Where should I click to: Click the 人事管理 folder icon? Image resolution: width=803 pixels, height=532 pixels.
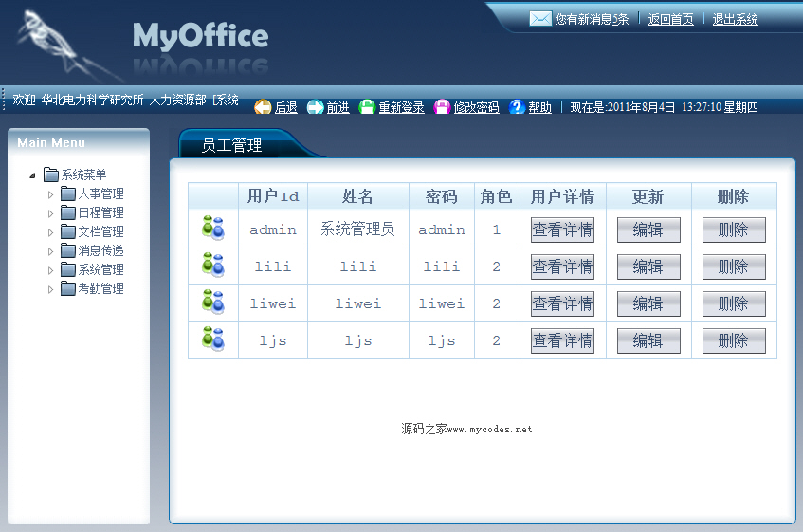click(x=68, y=193)
